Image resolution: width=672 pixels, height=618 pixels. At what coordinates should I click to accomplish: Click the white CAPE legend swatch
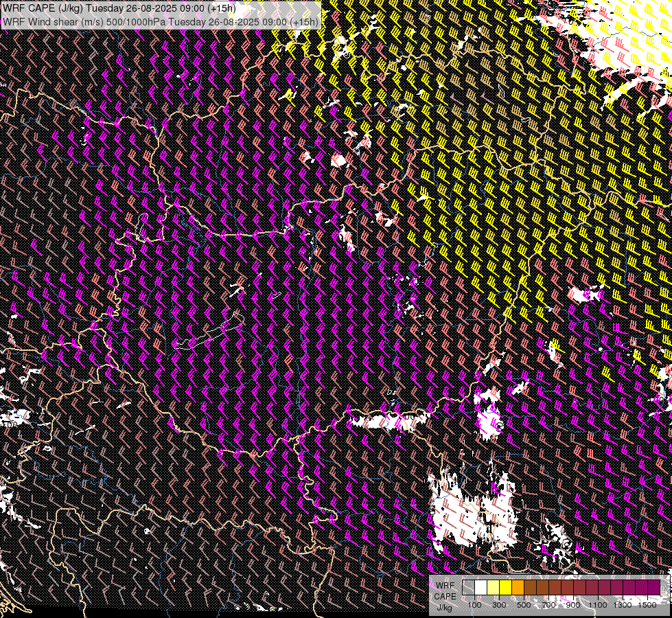(481, 587)
